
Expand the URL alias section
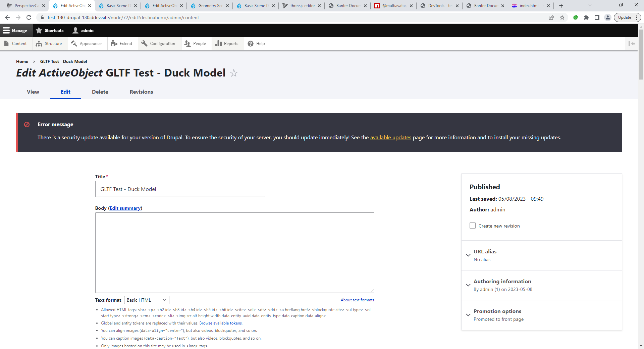coord(485,252)
